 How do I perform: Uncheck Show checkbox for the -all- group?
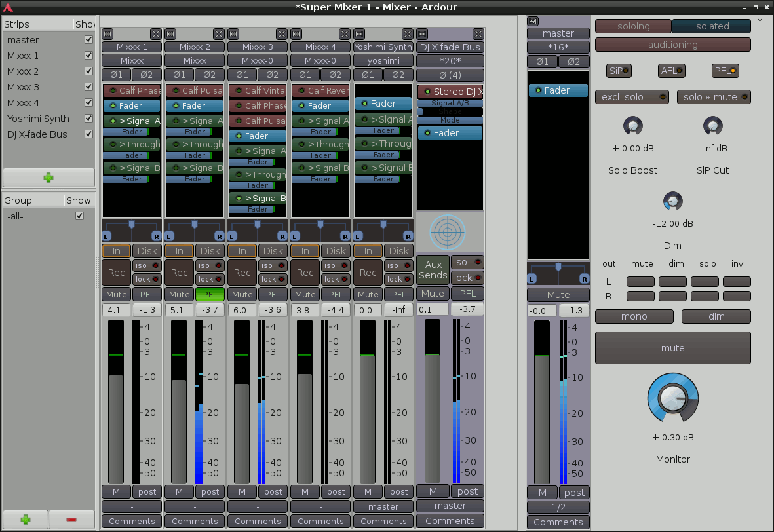click(80, 216)
